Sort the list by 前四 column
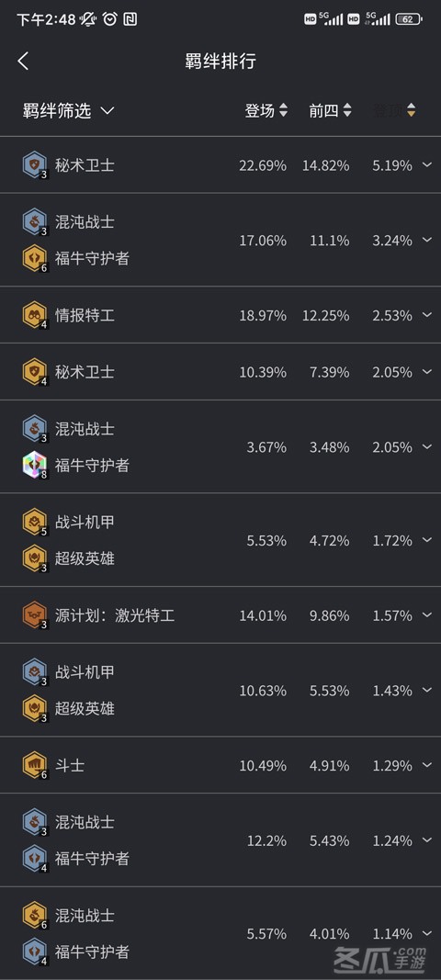This screenshot has height=980, width=441. [x=330, y=110]
